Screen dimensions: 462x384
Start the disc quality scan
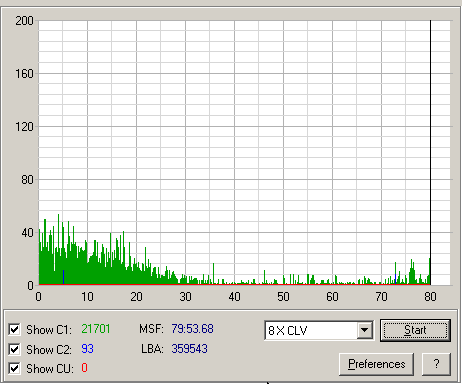[x=415, y=330]
